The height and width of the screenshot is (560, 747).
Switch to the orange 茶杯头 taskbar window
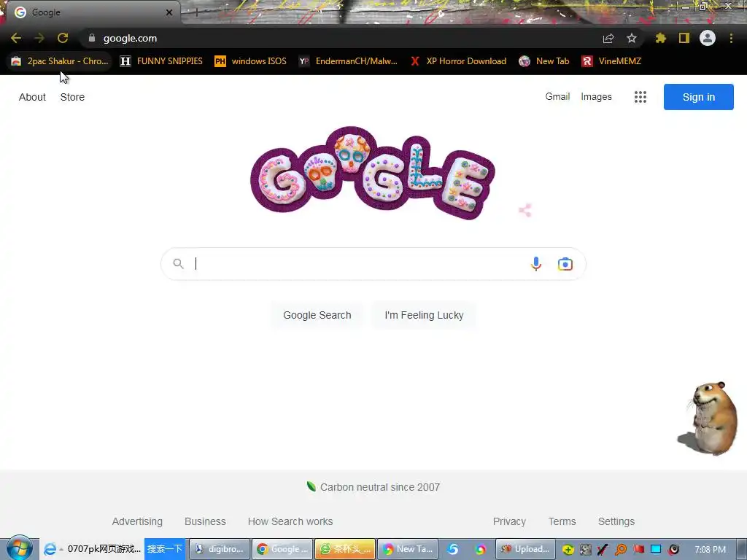tap(345, 549)
